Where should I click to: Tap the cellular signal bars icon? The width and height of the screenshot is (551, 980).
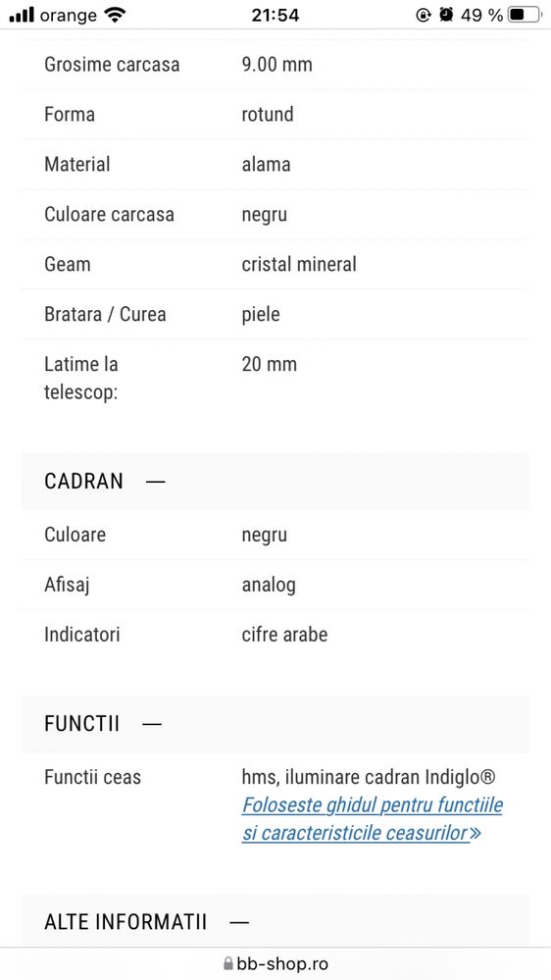pos(22,15)
